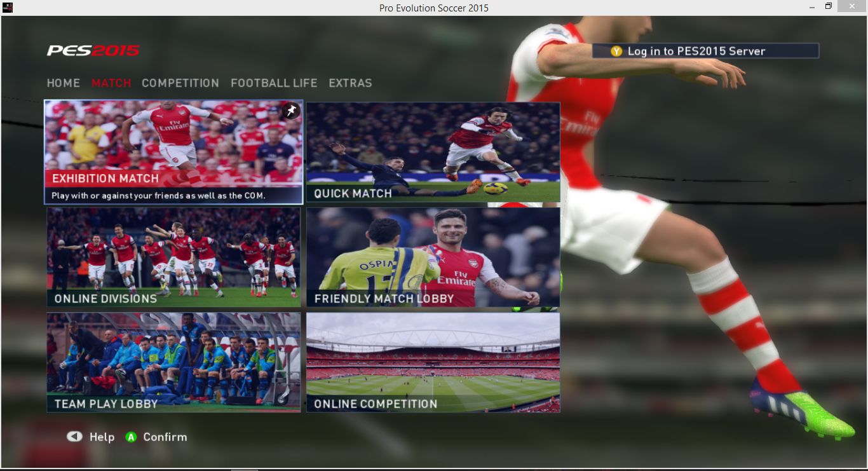
Task: Click the Help back-arrow icon
Action: tap(75, 437)
